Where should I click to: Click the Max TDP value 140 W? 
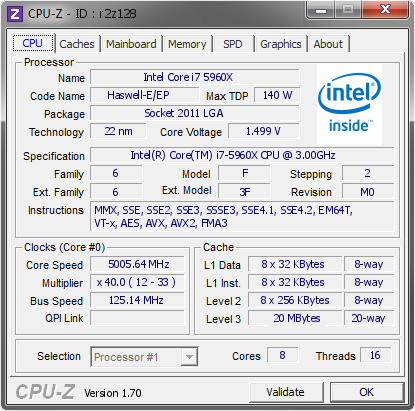click(277, 95)
